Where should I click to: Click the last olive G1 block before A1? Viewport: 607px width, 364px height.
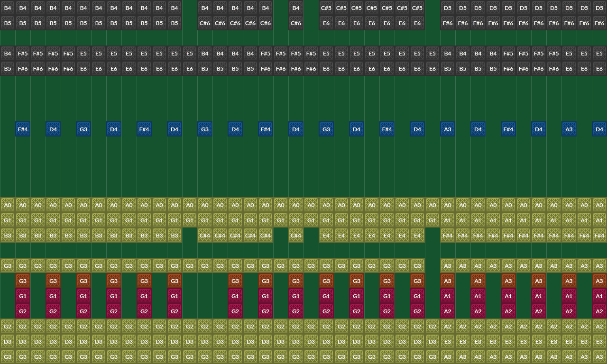click(432, 220)
